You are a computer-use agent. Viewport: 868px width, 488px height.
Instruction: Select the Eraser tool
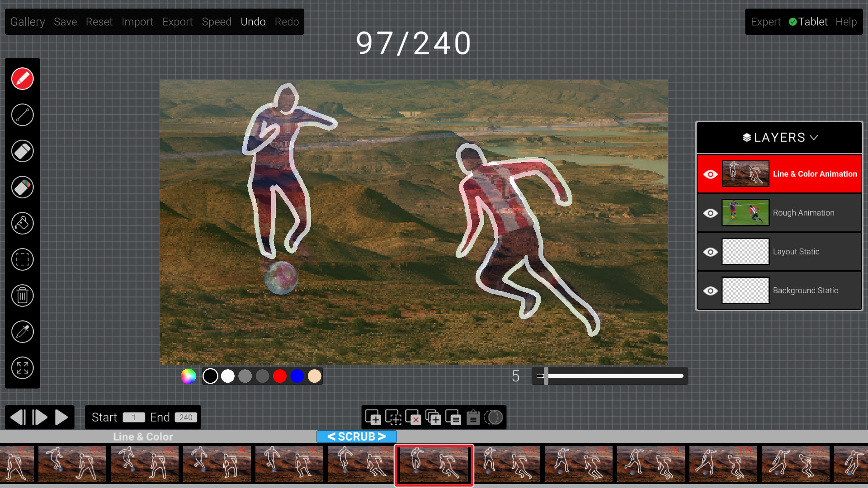[22, 151]
